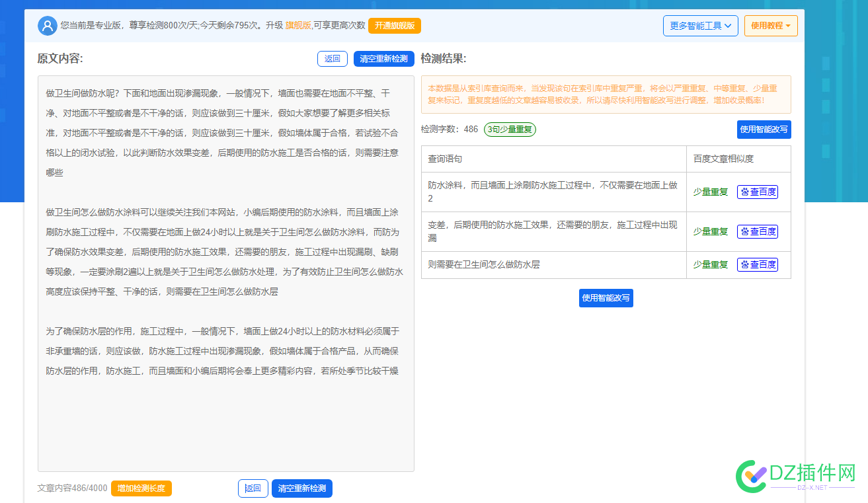Open 使用教程 dropdown menu

[771, 26]
